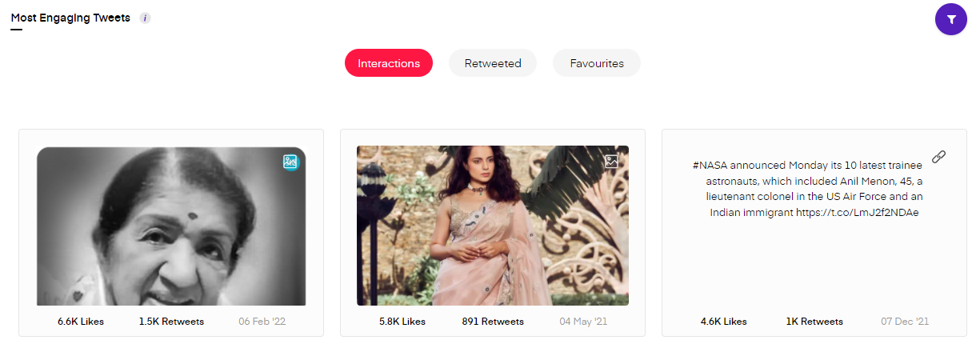Open the t.co link in the NASA tweet
This screenshot has height=348, width=980.
point(858,212)
